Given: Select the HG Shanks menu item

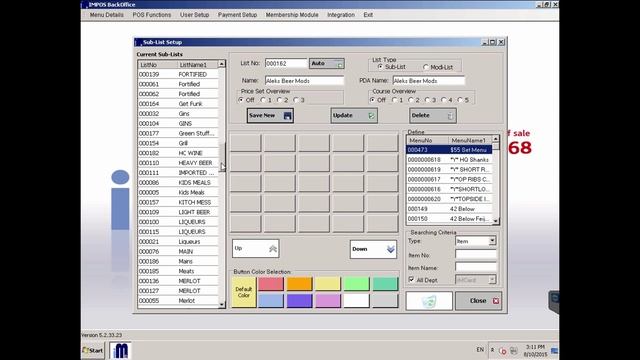Looking at the screenshot, I should point(449,160).
